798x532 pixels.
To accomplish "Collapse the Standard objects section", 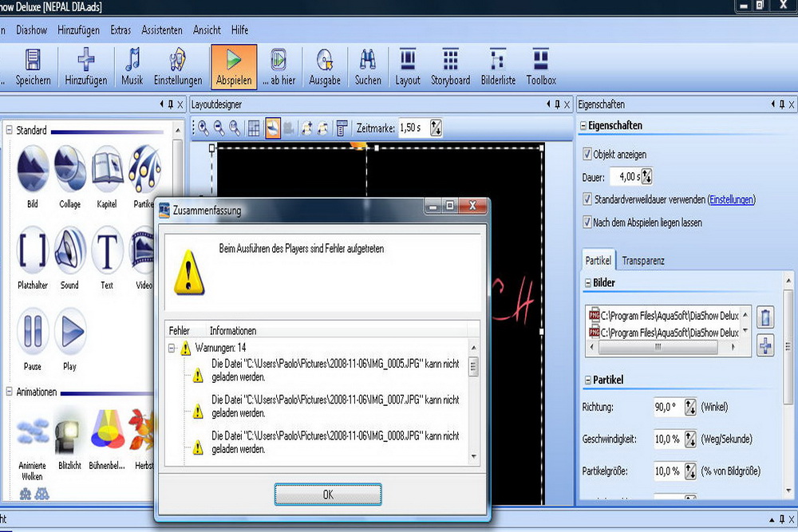I will coord(9,130).
